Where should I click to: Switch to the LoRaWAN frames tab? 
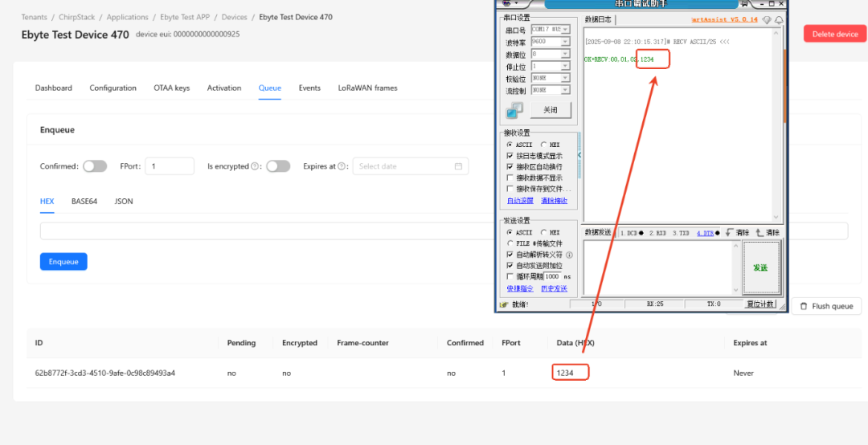(x=367, y=88)
